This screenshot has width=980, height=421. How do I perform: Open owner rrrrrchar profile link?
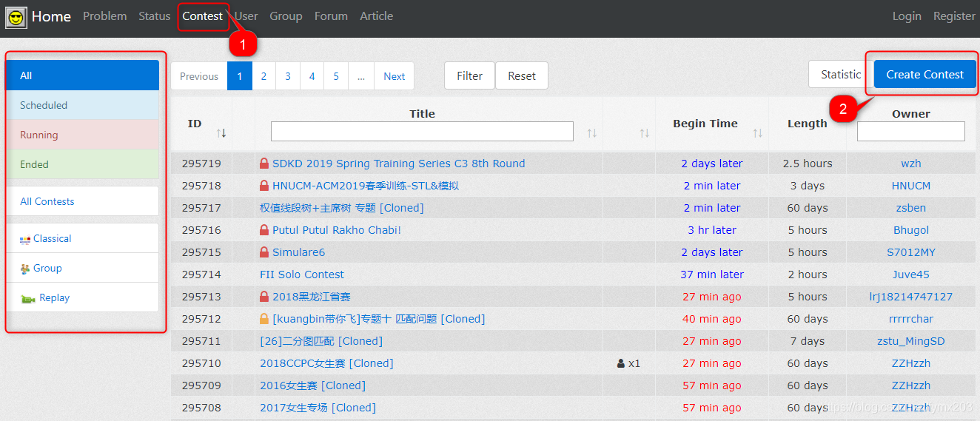pyautogui.click(x=911, y=319)
